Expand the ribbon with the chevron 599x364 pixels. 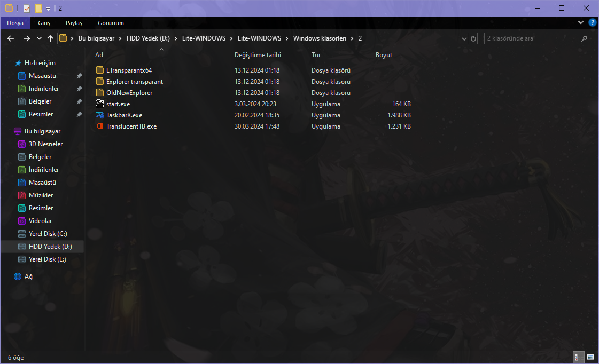581,22
